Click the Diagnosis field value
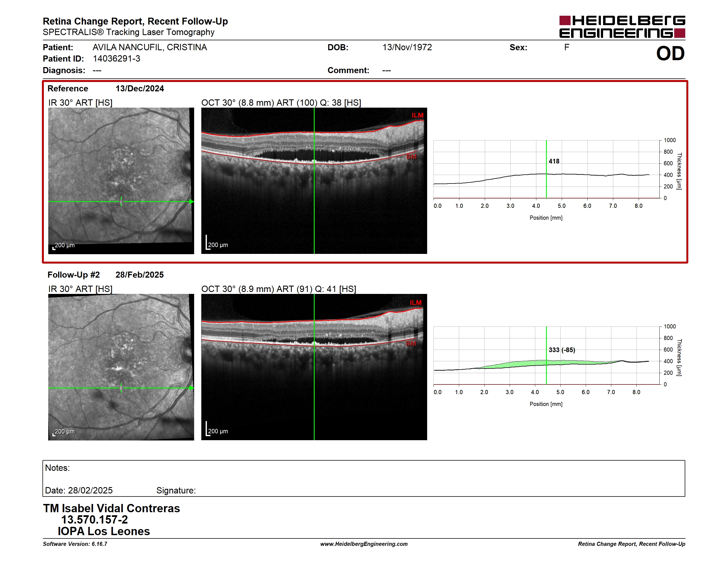 point(97,70)
